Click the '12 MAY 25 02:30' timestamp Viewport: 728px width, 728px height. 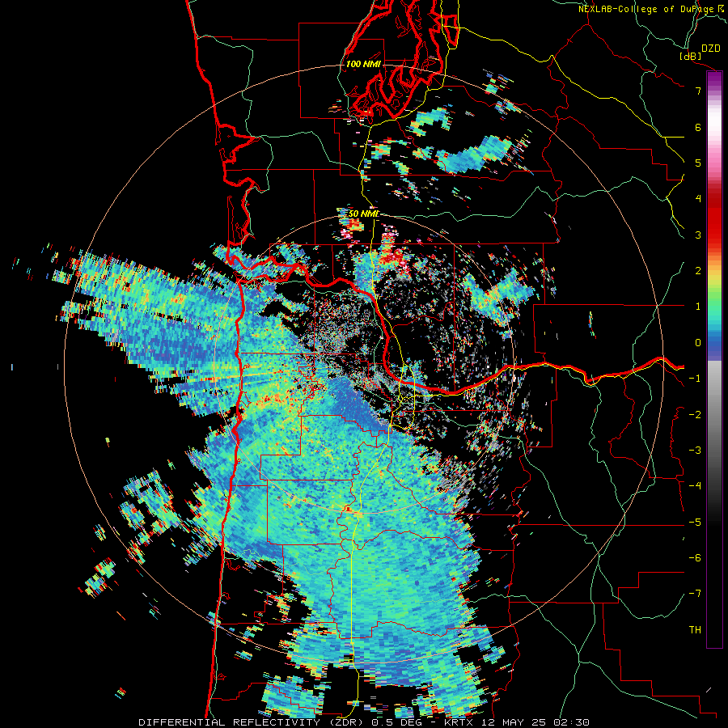pos(535,722)
